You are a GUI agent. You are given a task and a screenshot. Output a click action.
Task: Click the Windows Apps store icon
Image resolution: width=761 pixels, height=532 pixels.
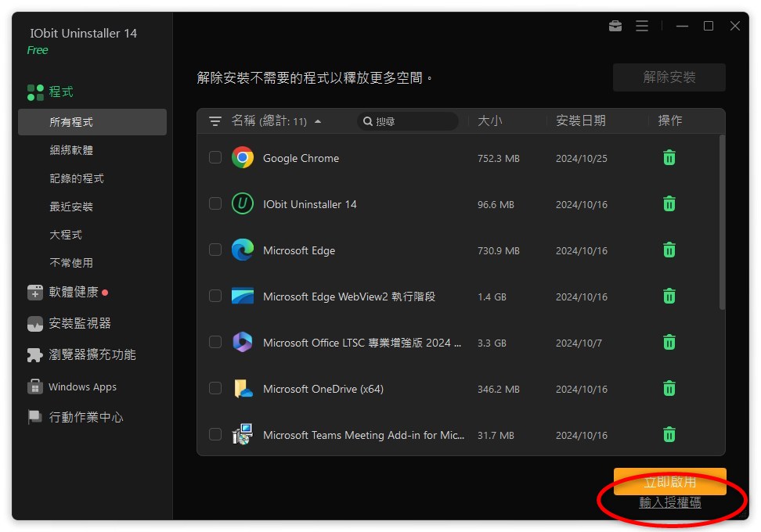tap(35, 386)
